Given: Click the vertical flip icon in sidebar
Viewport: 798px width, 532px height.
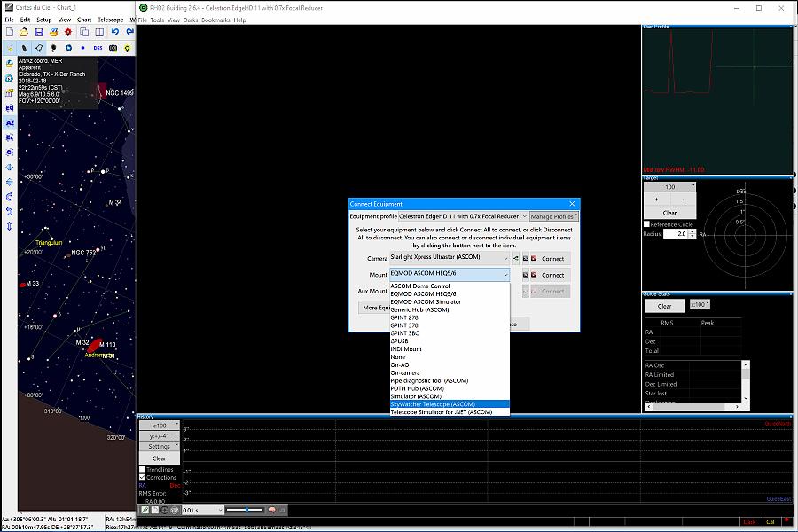Looking at the screenshot, I should click(10, 182).
